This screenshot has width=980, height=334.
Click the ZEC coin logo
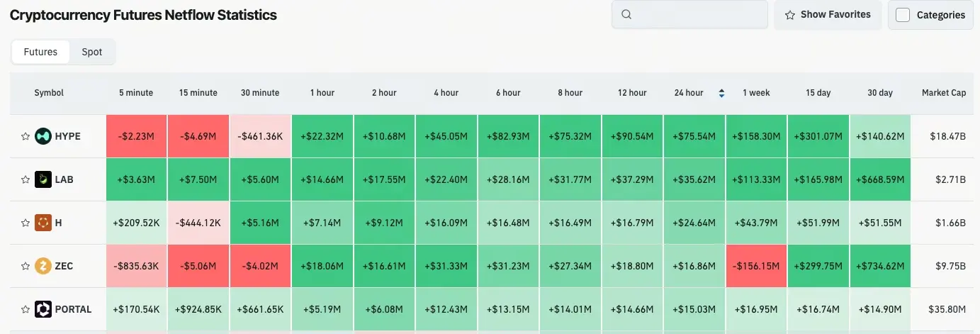point(43,266)
